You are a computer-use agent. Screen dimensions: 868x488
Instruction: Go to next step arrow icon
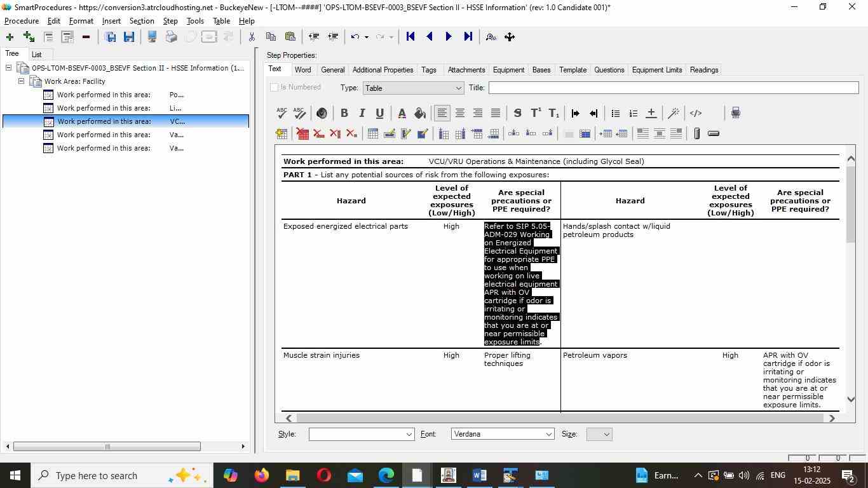click(x=449, y=37)
